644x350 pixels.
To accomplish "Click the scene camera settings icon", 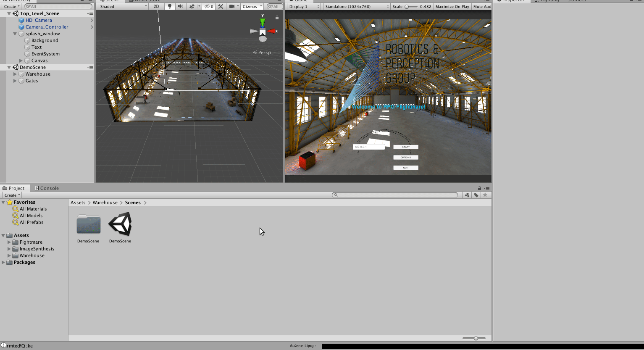I will [232, 6].
